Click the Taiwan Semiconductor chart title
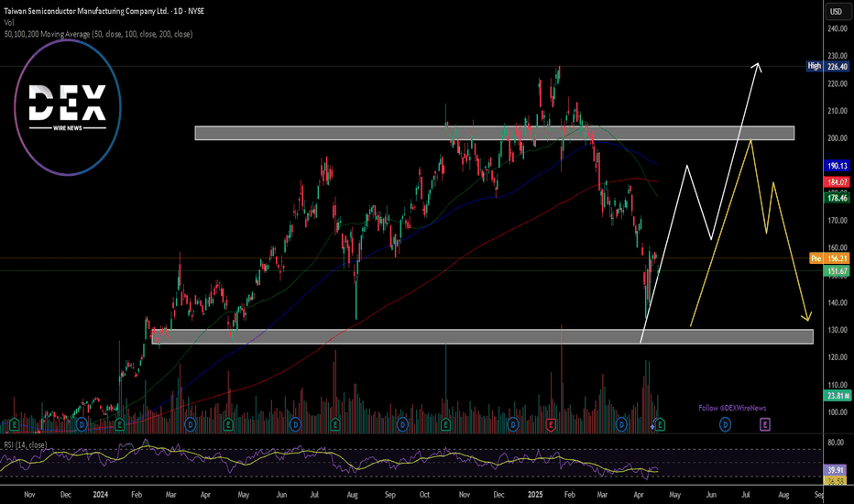 (x=104, y=11)
